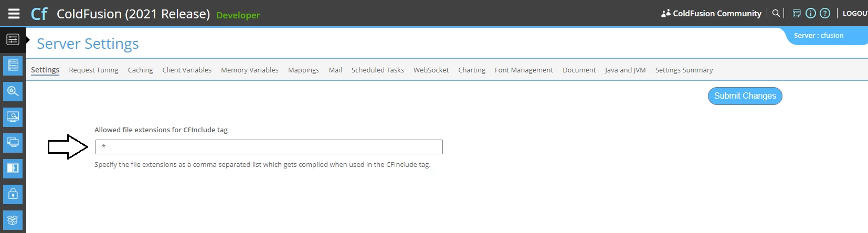Go to the Client Variables tab
868x233 pixels.
(187, 70)
